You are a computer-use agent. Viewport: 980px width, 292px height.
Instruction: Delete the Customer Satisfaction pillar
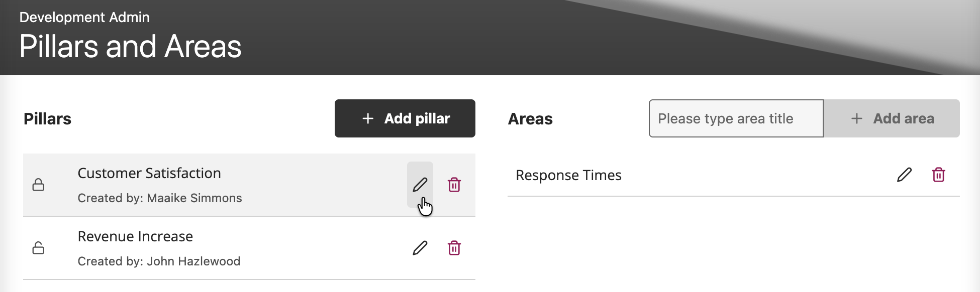point(454,185)
